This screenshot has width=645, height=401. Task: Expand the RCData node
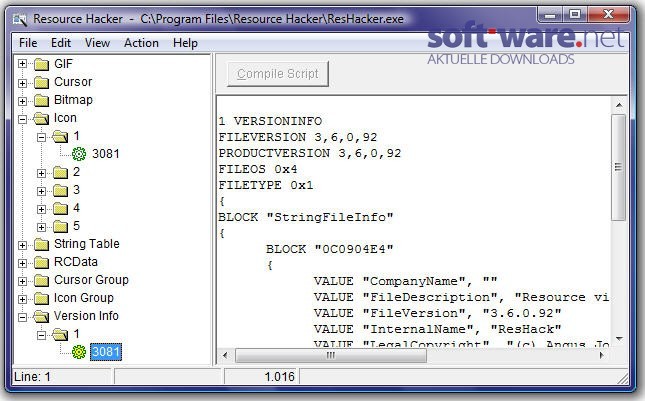coord(23,263)
